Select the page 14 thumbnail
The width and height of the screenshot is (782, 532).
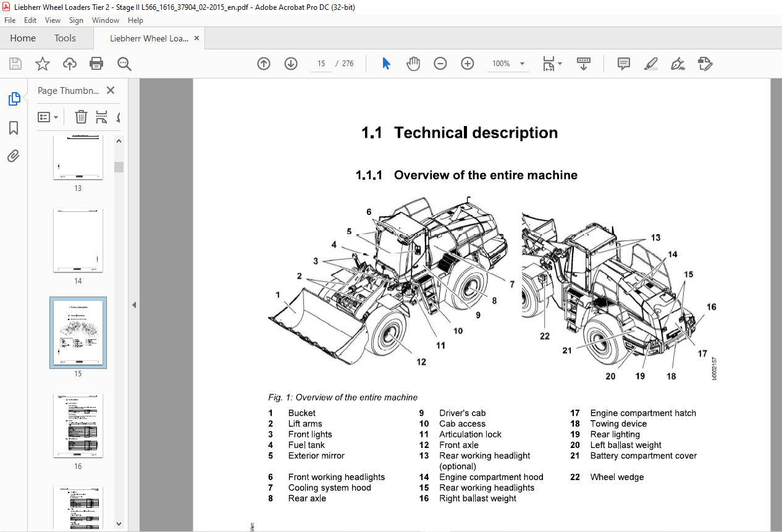[78, 240]
